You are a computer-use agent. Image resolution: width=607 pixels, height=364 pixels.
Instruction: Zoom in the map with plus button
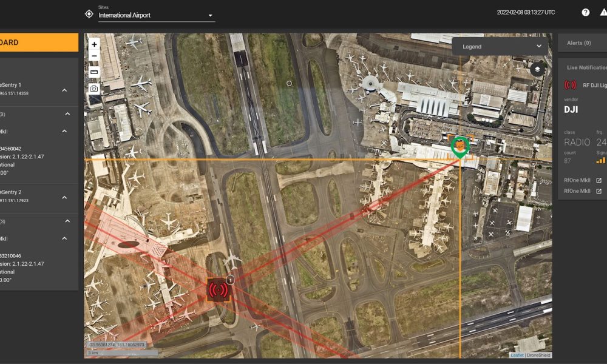pos(94,44)
